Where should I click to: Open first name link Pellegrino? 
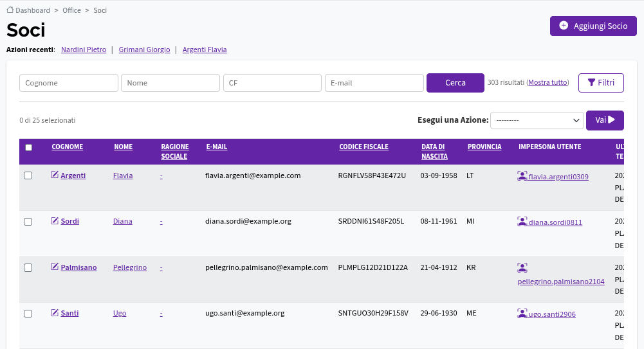point(130,267)
